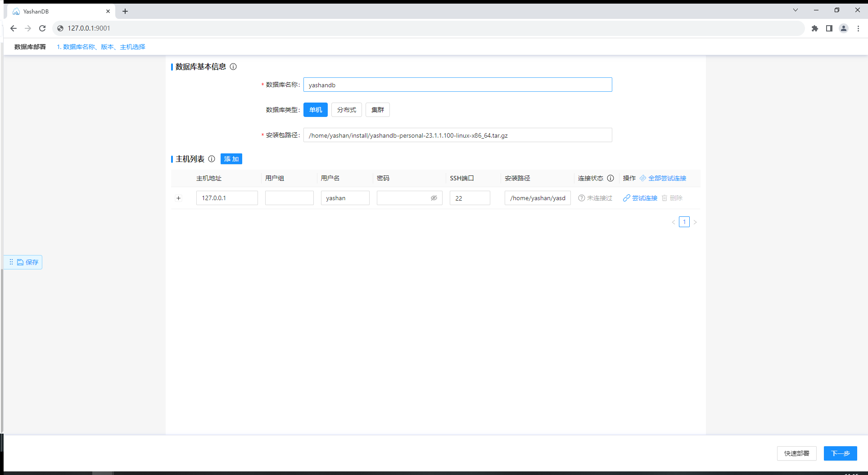This screenshot has height=475, width=868.
Task: Go to pagination previous page arrow
Action: (674, 222)
